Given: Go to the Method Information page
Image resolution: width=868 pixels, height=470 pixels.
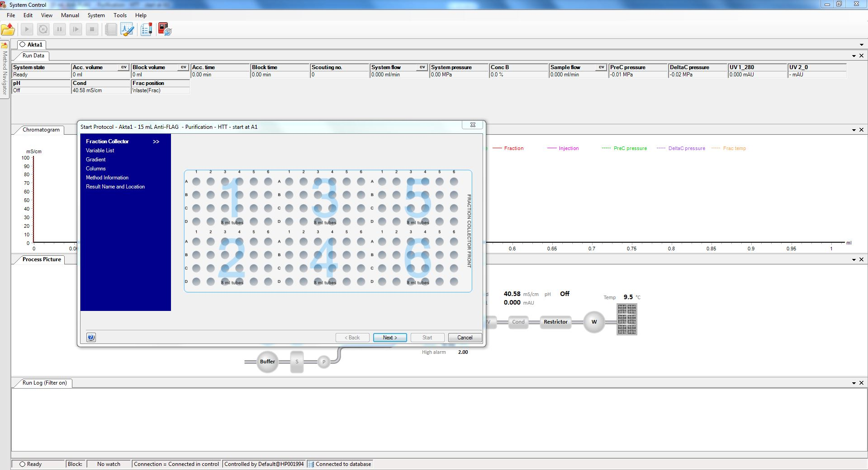Looking at the screenshot, I should click(107, 178).
